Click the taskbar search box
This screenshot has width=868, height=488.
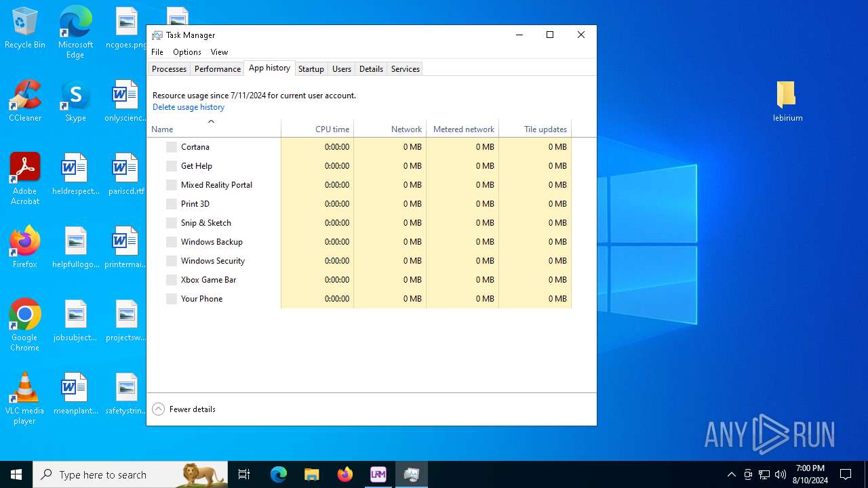pos(130,474)
